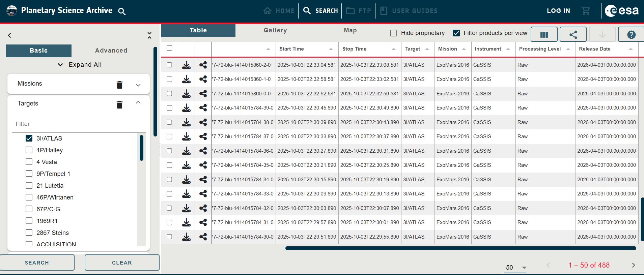Click the horizontal table scrollbar
The width and height of the screenshot is (644, 277).
460,248
